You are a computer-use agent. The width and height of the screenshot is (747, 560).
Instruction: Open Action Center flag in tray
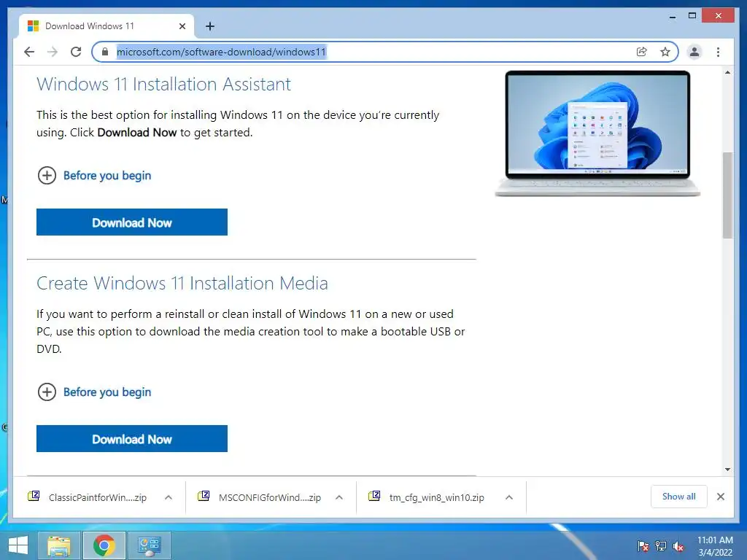coord(643,545)
